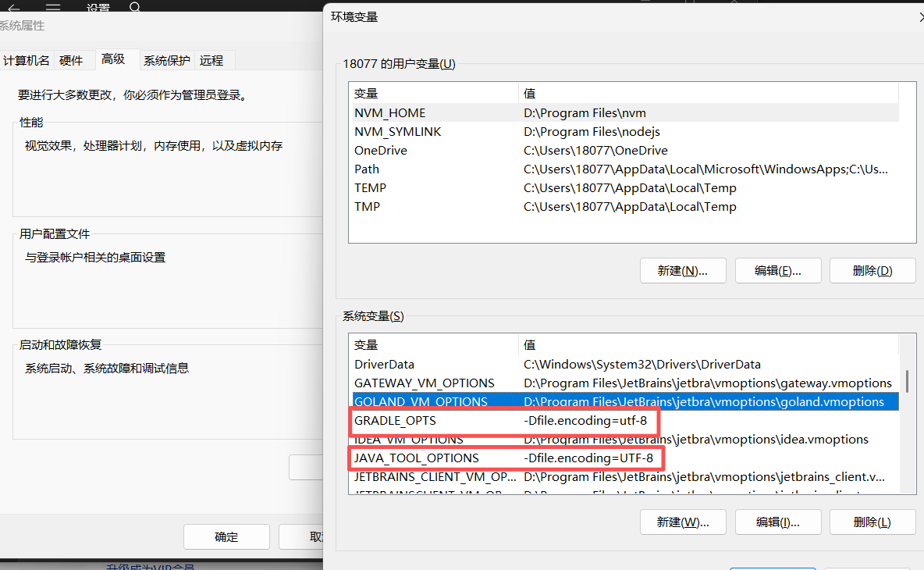Click 新建(N)... for user variables
Viewport: 924px width, 570px height.
(x=683, y=271)
